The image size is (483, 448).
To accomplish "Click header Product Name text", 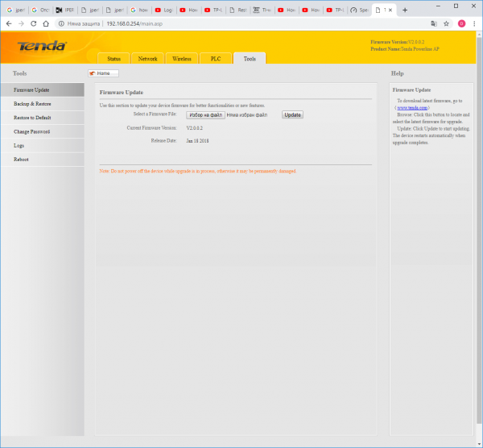I will tap(405, 49).
